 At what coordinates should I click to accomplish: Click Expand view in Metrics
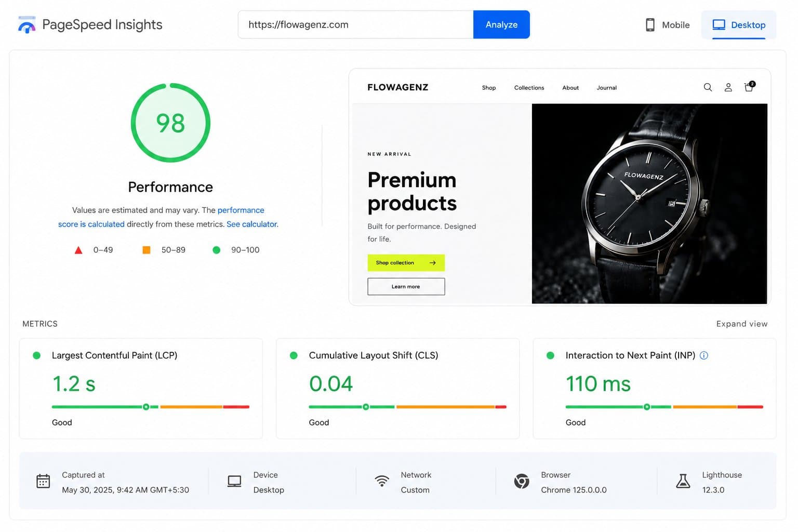741,324
